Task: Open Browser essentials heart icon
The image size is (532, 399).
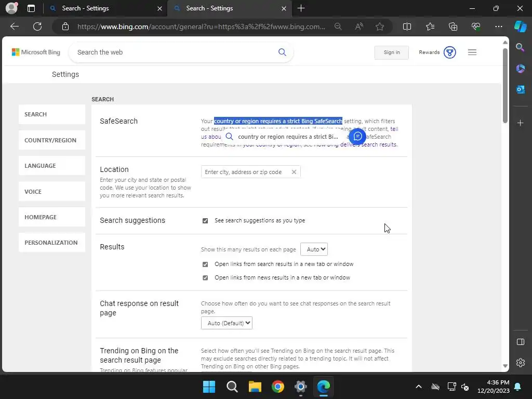Action: tap(476, 26)
